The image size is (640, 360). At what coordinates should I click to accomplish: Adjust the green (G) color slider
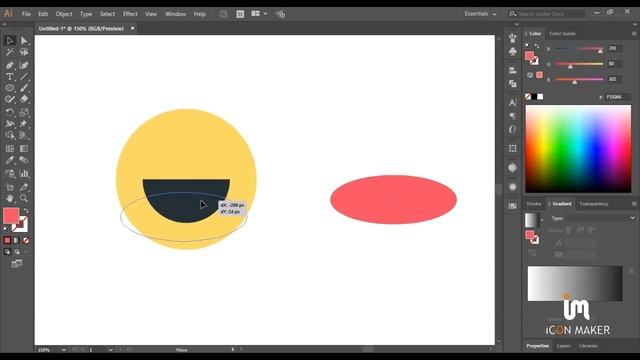[x=579, y=64]
